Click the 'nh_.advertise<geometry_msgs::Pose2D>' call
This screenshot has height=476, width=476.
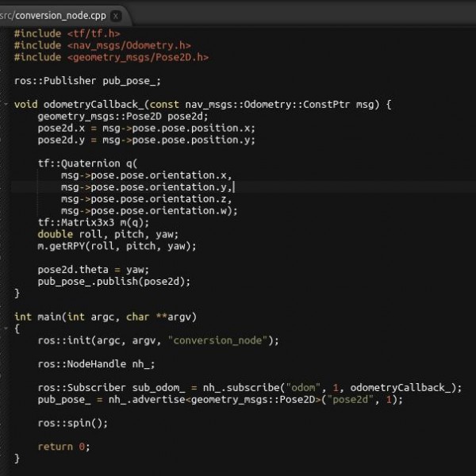click(215, 400)
